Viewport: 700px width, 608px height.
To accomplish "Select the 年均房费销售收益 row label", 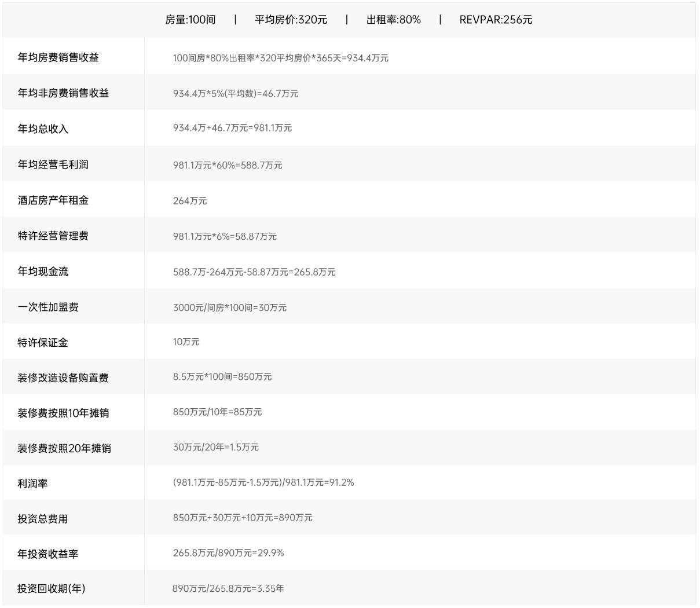I will point(58,57).
